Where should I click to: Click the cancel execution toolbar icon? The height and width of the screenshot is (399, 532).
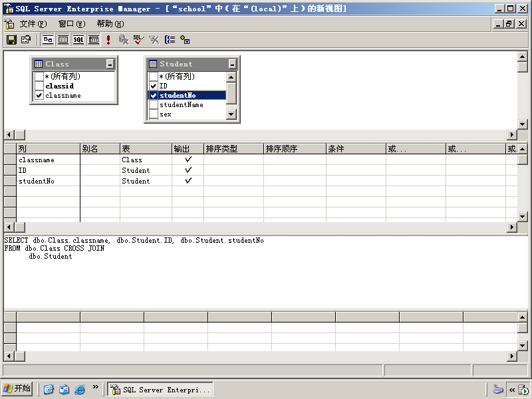[x=124, y=40]
